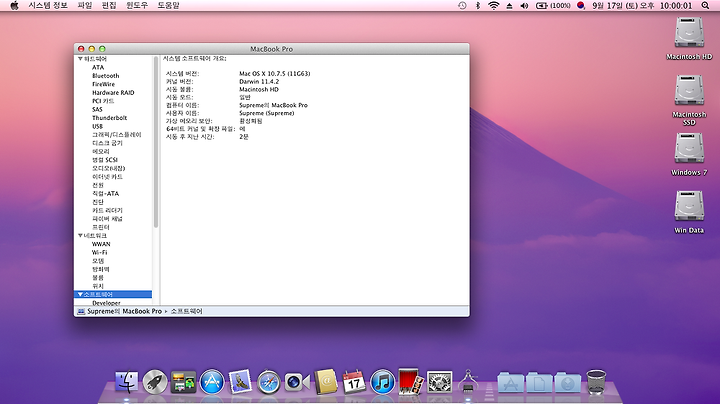Open the Applications folder stack in the Dock

click(511, 382)
